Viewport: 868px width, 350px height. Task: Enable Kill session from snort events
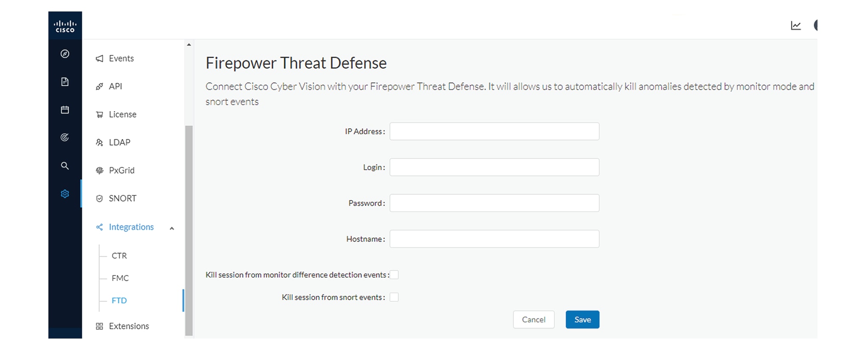point(394,297)
